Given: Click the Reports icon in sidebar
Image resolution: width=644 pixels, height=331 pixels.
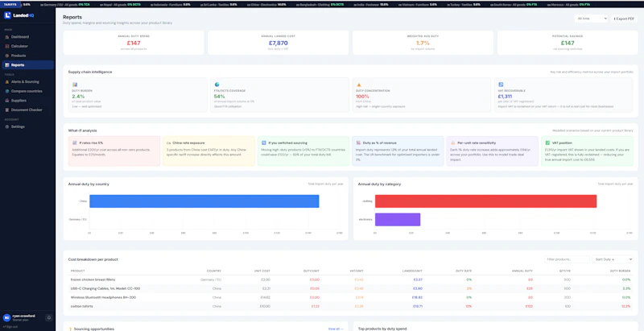Looking at the screenshot, I should point(7,65).
